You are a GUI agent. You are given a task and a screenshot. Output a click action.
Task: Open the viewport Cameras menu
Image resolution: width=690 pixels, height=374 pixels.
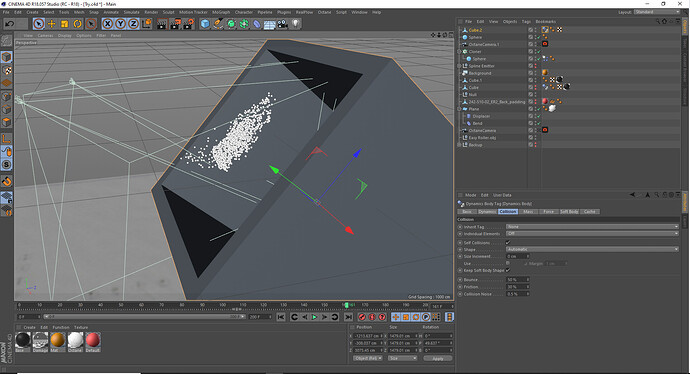pyautogui.click(x=45, y=35)
